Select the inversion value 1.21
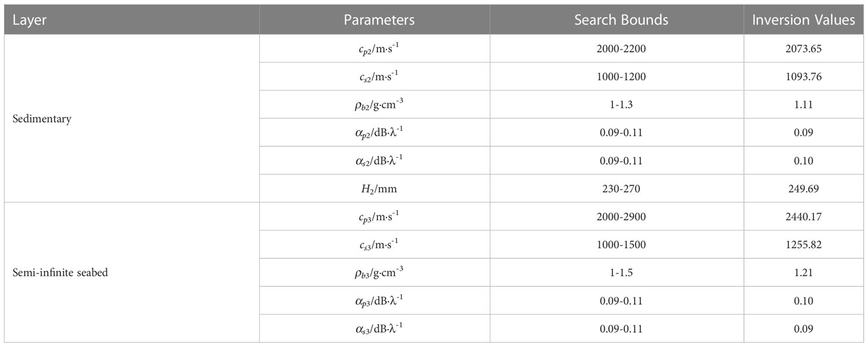Screen dimensions: 868x347 point(804,273)
